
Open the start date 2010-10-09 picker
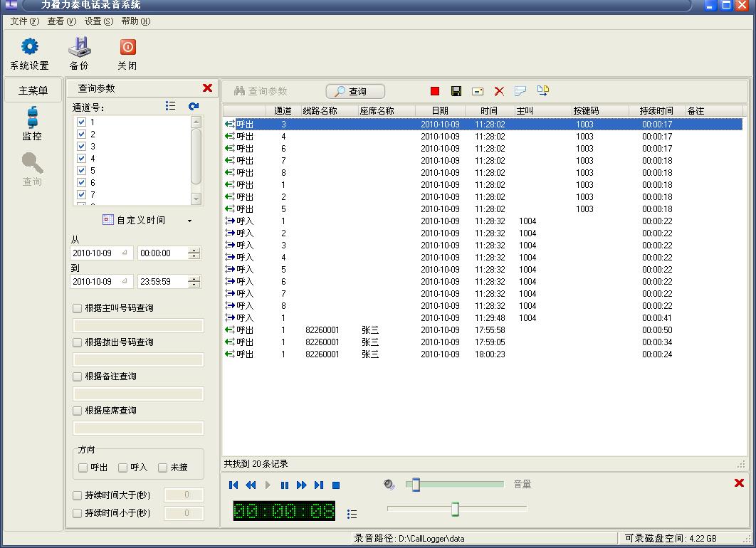click(125, 253)
